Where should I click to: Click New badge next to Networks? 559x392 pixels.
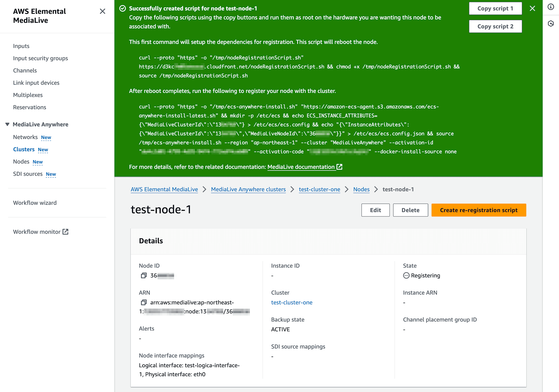(46, 137)
